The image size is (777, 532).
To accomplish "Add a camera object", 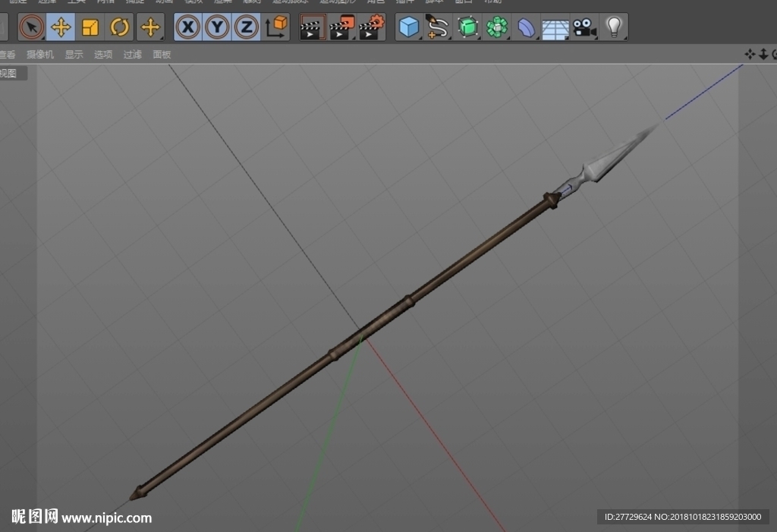I will 584,27.
